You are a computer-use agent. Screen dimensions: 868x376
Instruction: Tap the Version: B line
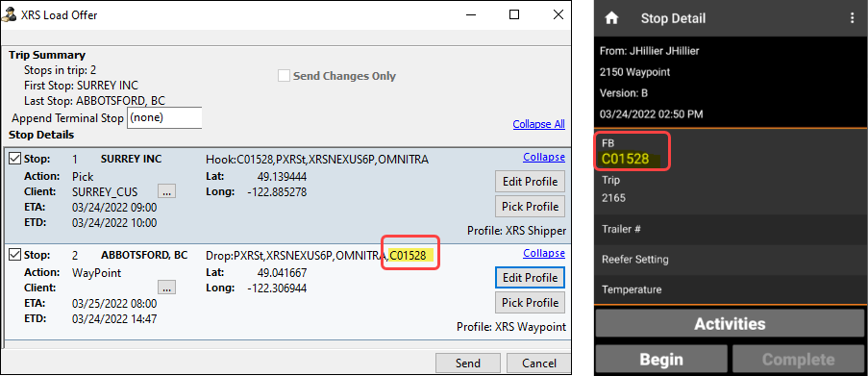(x=623, y=93)
